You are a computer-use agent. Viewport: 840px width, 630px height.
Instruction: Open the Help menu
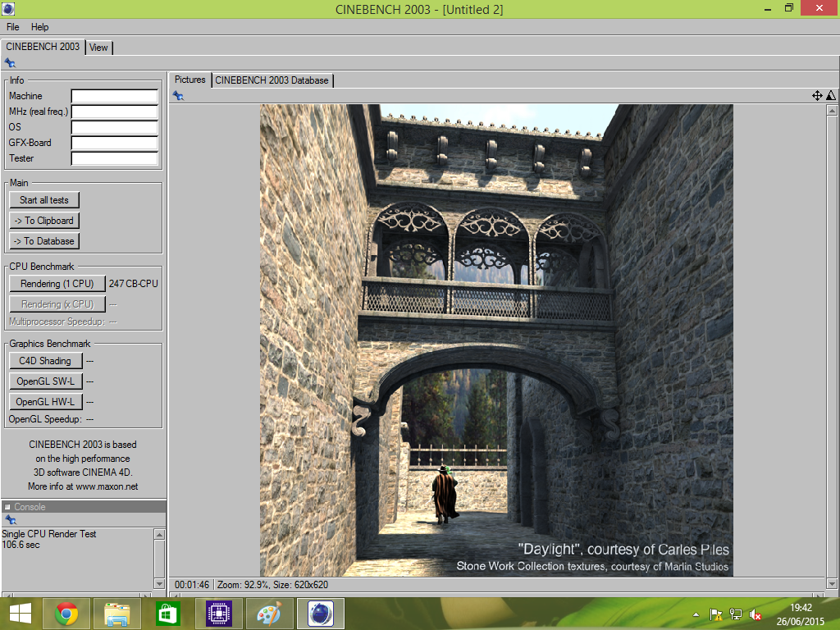(39, 27)
